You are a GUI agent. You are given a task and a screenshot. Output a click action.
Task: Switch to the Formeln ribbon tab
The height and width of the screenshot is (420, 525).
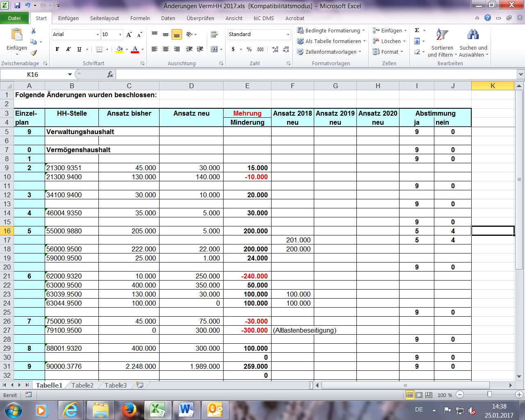140,18
